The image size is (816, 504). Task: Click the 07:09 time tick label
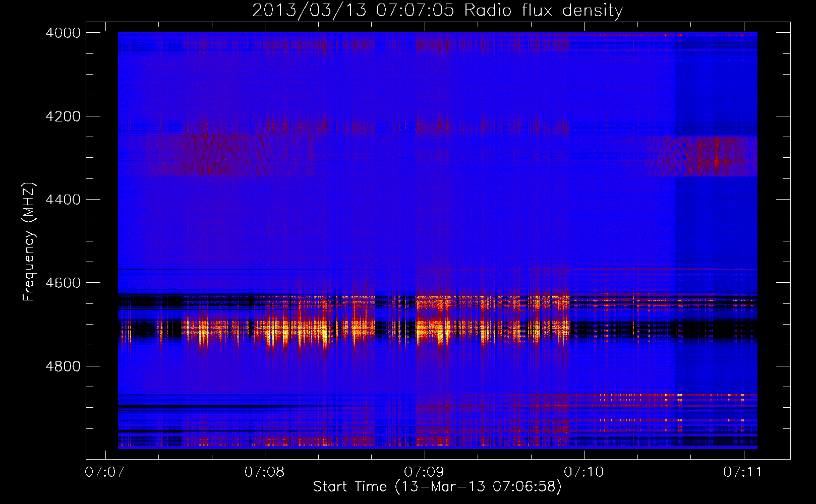tap(424, 472)
